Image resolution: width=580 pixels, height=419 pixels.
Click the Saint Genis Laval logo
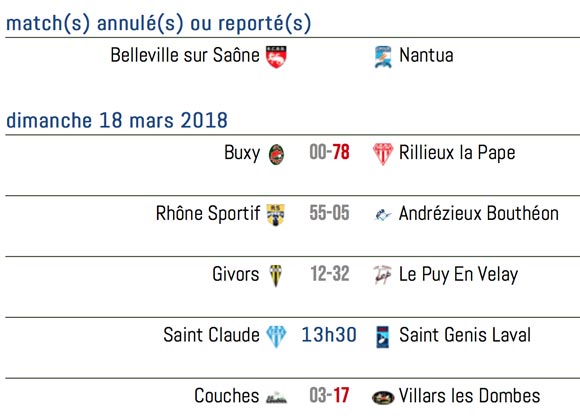tap(382, 337)
